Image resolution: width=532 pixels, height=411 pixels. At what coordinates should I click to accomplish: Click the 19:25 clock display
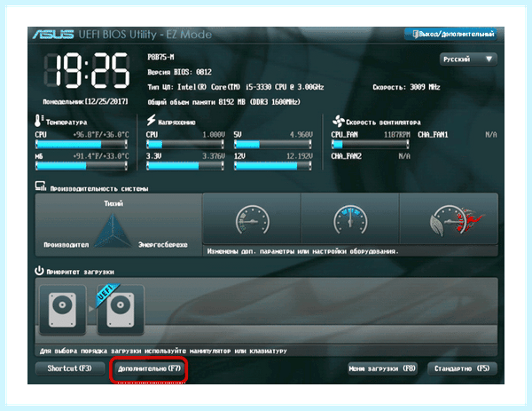click(x=87, y=71)
